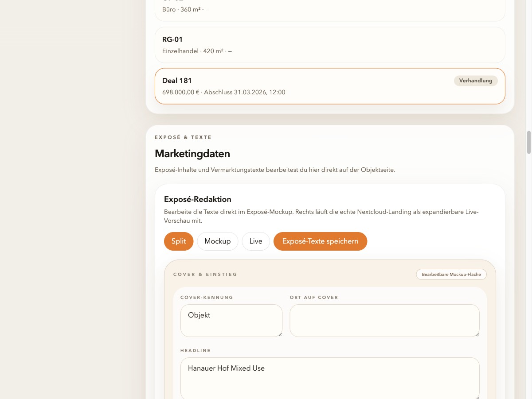Click the Exposé & Texte label
The width and height of the screenshot is (532, 399).
coord(183,137)
